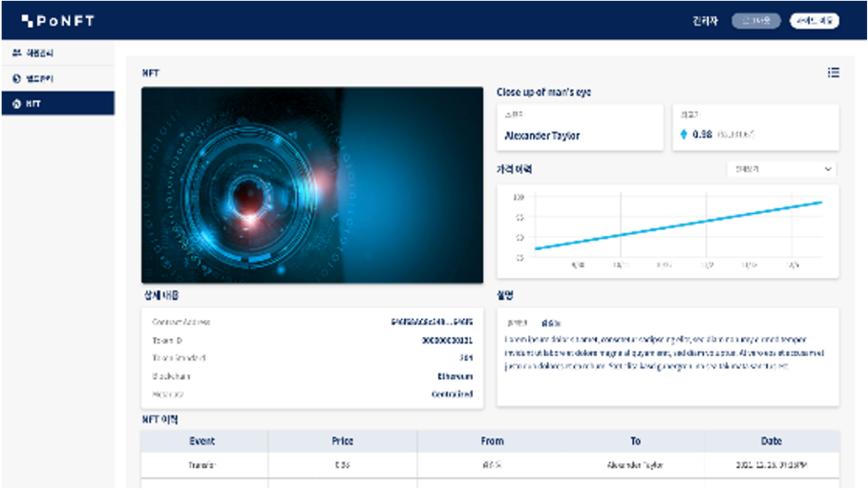Click the price cell in the Transfer row
Image resolution: width=868 pixels, height=490 pixels.
click(343, 465)
